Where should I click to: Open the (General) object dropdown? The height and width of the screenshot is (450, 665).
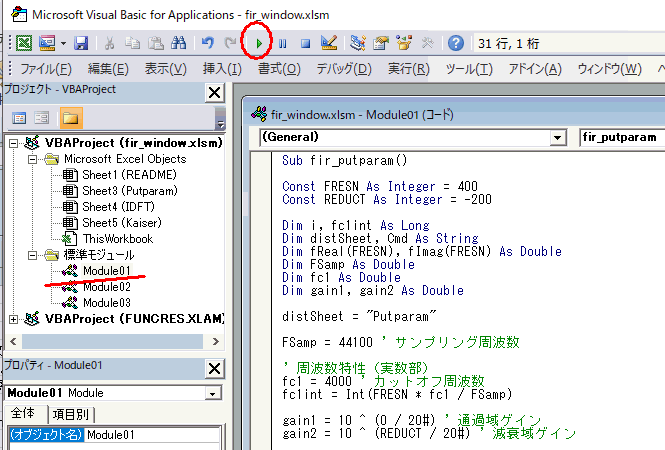tap(557, 137)
